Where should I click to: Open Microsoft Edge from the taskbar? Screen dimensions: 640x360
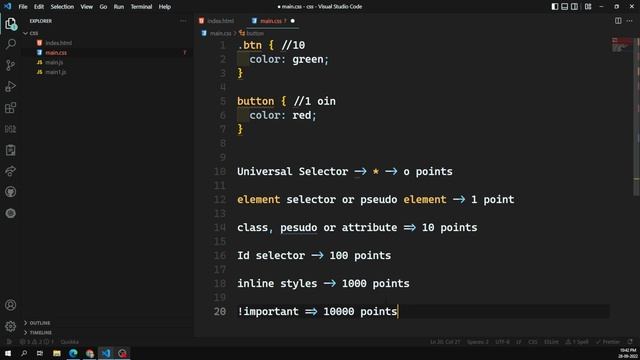(x=73, y=353)
